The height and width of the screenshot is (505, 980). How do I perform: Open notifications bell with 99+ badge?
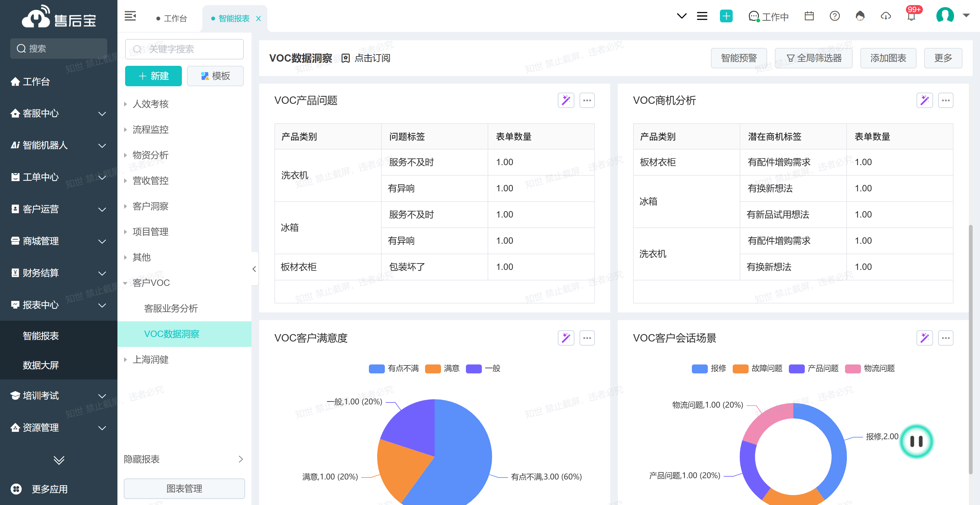[x=911, y=15]
